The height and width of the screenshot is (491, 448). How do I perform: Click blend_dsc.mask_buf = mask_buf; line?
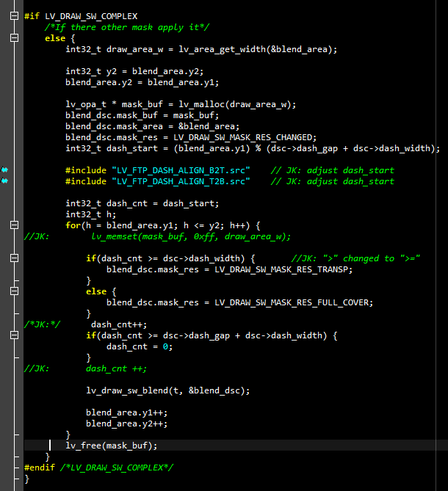[142, 115]
